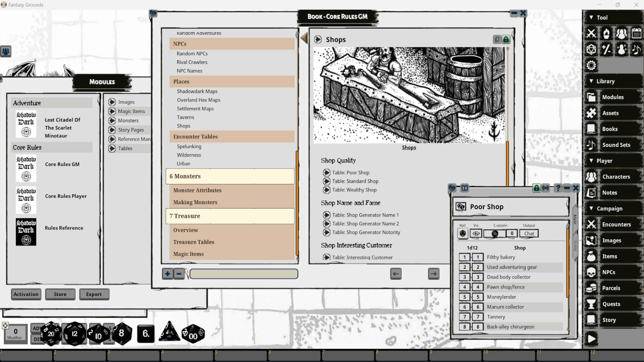Screen dimensions: 644x362
Task: Toggle the Vis visibility setting in Poor Shop
Action: 476,234
